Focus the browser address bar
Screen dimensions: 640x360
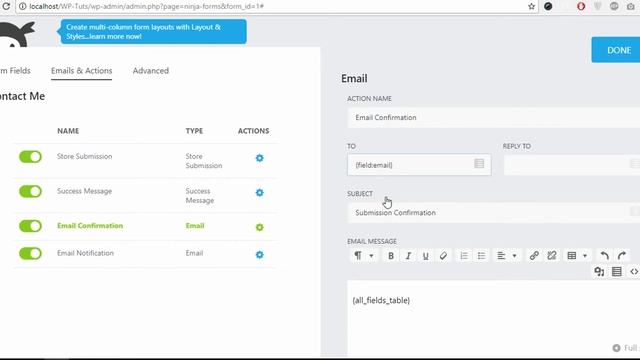pos(278,6)
